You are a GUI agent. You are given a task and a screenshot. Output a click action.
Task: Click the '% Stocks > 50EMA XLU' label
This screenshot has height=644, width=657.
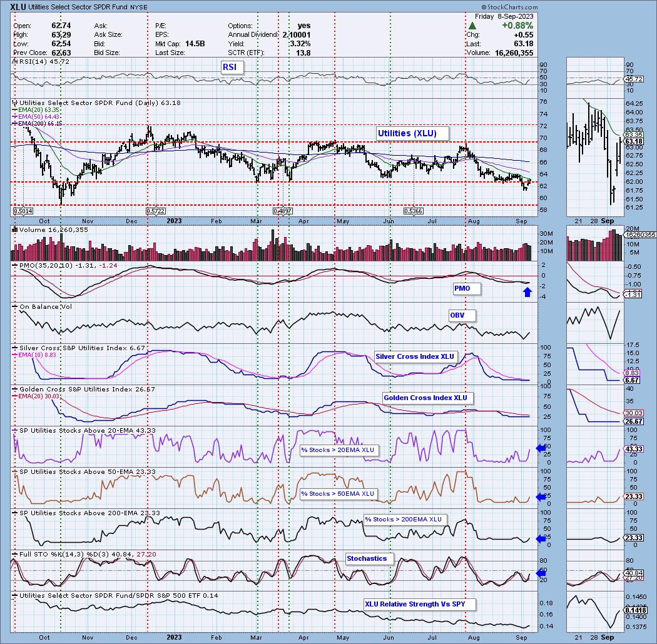[x=338, y=494]
